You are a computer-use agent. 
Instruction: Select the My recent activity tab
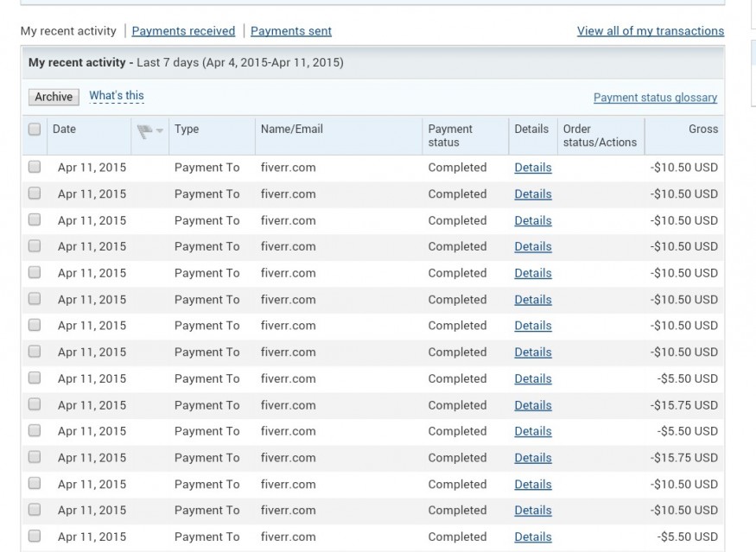(x=68, y=31)
